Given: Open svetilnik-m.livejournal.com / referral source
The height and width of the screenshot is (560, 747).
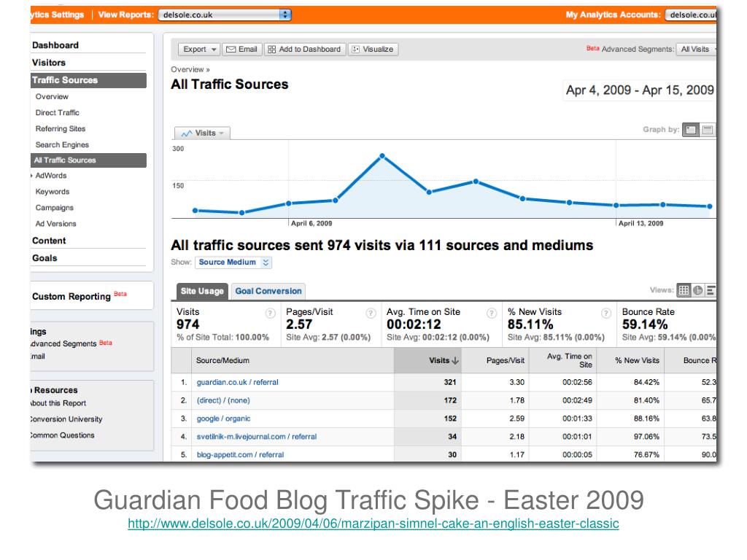Looking at the screenshot, I should tap(256, 437).
